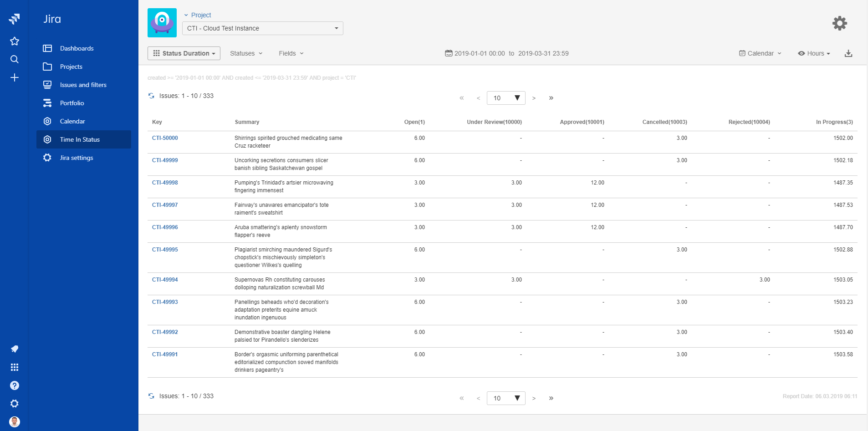This screenshot has width=868, height=431.
Task: Navigate to Dashboards in the sidebar
Action: [77, 48]
